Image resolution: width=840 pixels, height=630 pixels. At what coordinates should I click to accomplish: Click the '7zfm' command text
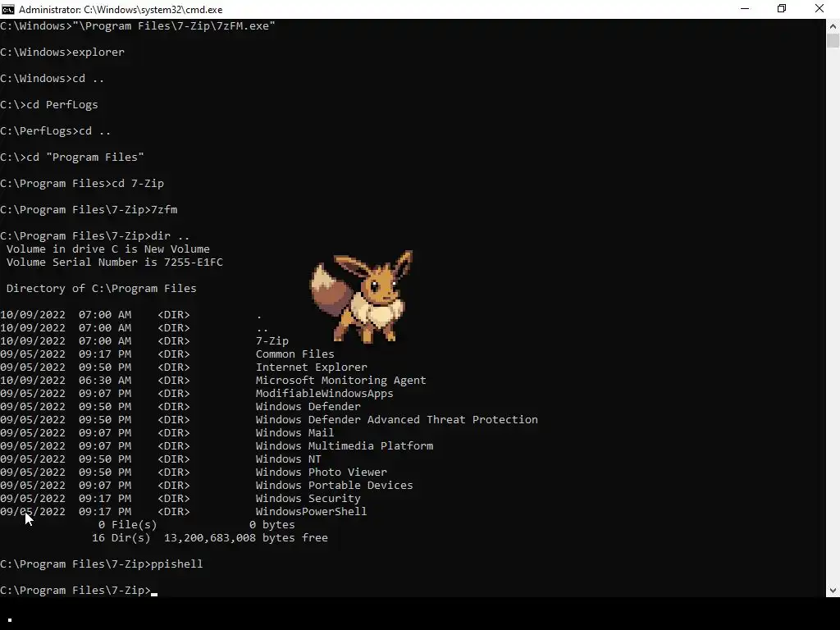click(164, 209)
